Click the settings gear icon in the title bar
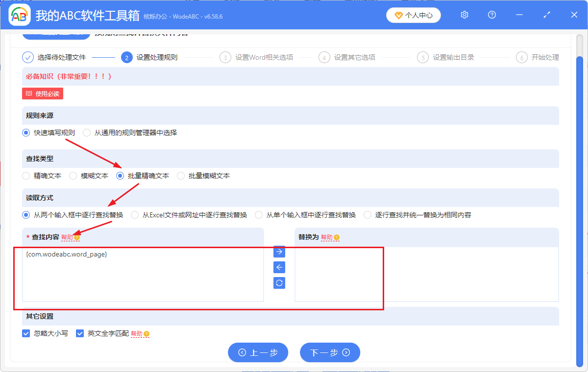Image resolution: width=588 pixels, height=372 pixels. (464, 15)
